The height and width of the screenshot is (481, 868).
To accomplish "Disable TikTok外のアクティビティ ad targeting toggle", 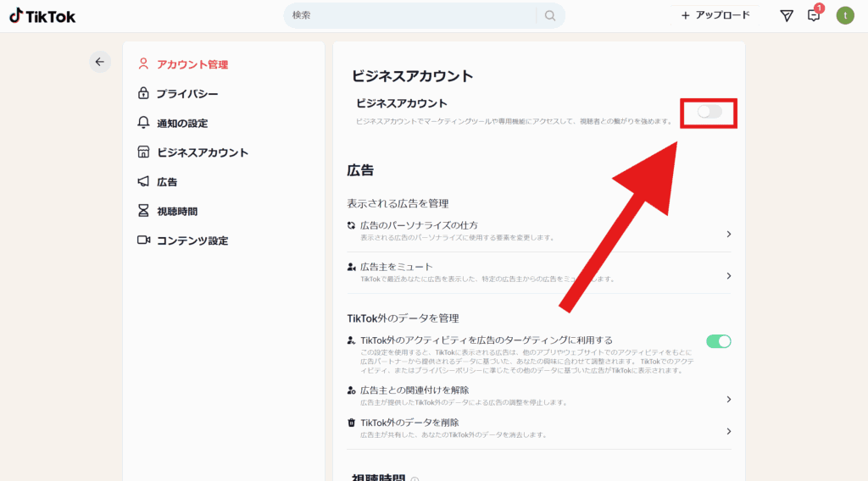I will pos(719,341).
